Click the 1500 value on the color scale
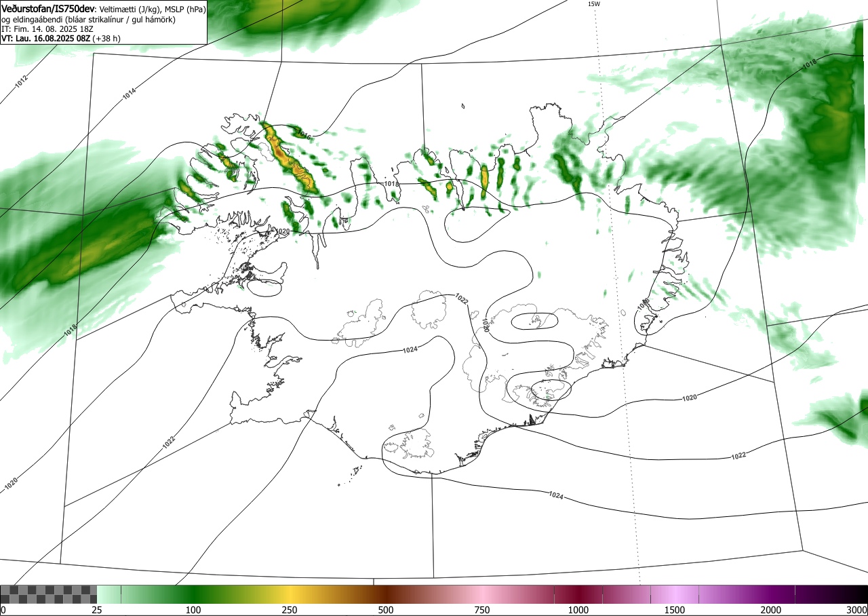Image resolution: width=868 pixels, height=616 pixels. pos(675,610)
